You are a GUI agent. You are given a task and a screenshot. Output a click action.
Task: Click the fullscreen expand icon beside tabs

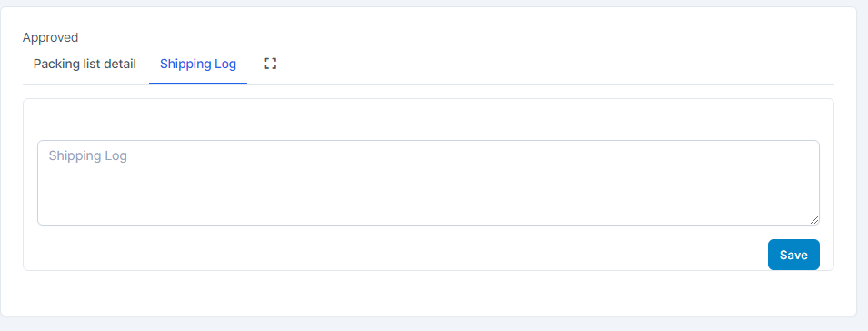(270, 64)
